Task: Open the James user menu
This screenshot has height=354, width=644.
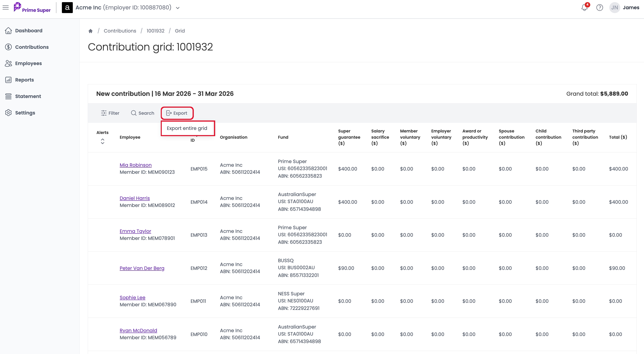Action: [631, 7]
